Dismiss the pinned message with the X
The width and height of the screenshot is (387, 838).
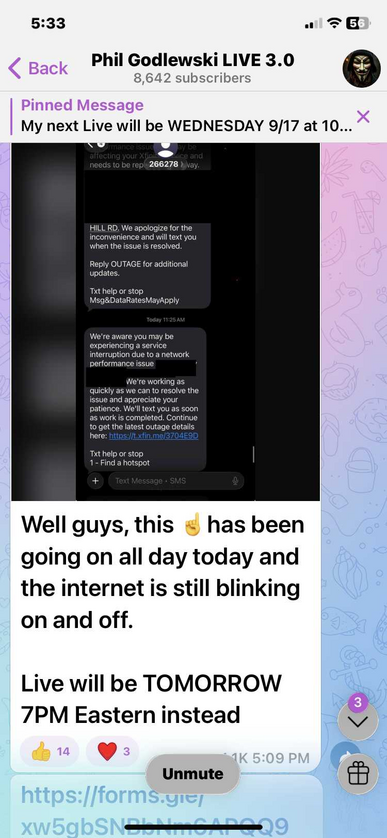(x=363, y=117)
